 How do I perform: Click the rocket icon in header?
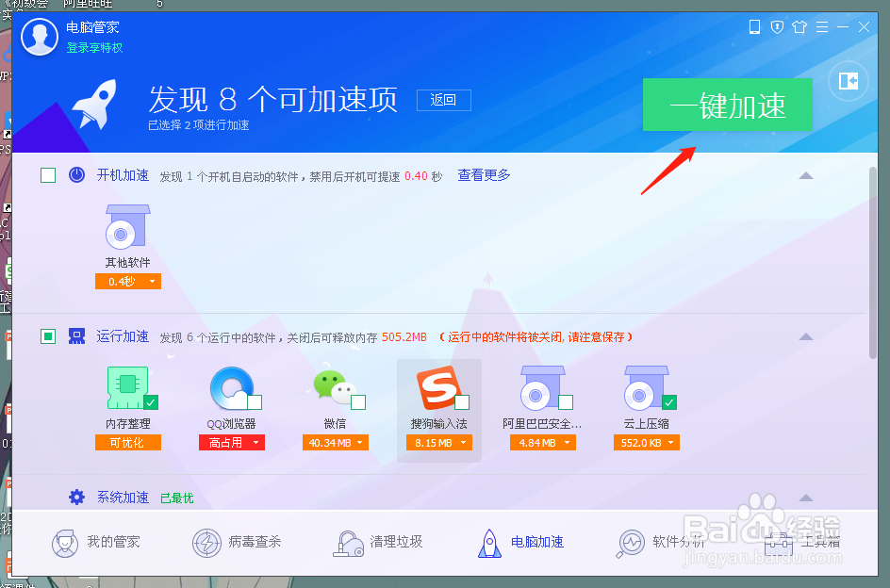tap(95, 104)
